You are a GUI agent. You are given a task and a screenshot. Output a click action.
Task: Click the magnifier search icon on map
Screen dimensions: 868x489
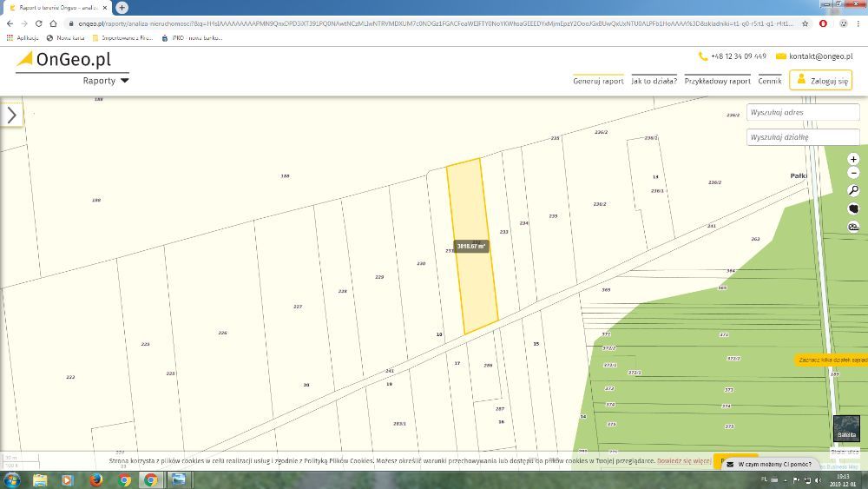(x=853, y=190)
